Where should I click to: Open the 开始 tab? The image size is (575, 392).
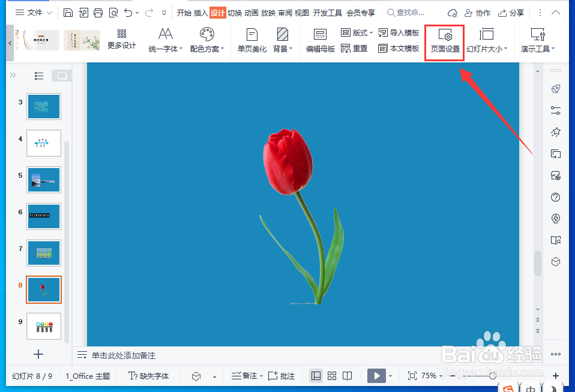click(184, 13)
